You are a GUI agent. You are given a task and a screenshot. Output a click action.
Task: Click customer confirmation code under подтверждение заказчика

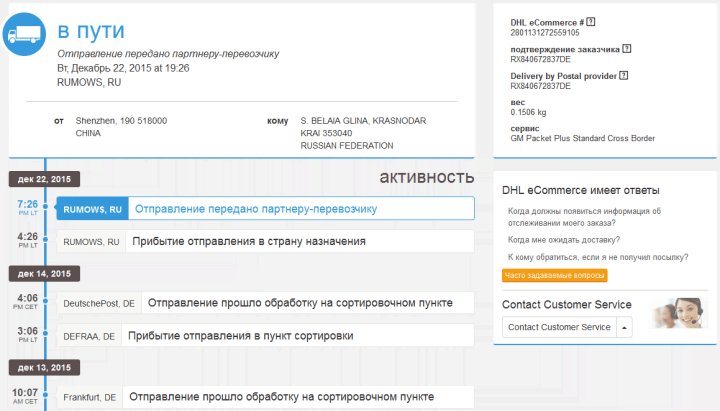click(x=540, y=59)
